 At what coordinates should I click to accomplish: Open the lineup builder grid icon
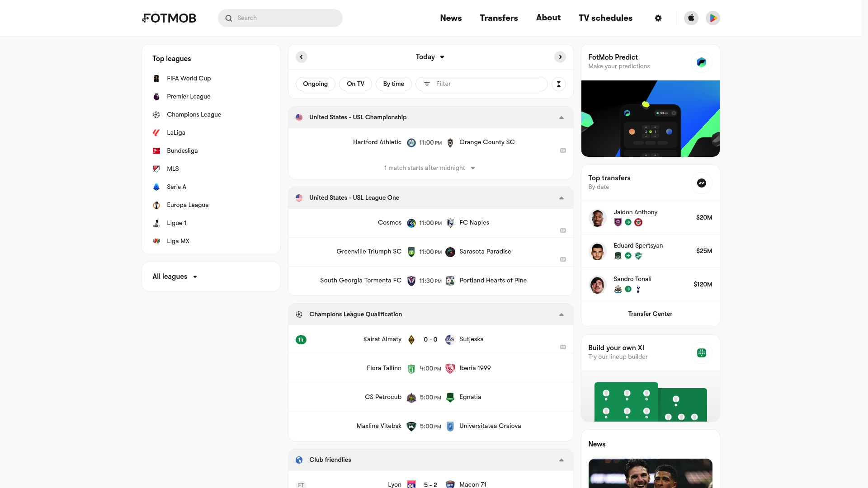tap(702, 353)
